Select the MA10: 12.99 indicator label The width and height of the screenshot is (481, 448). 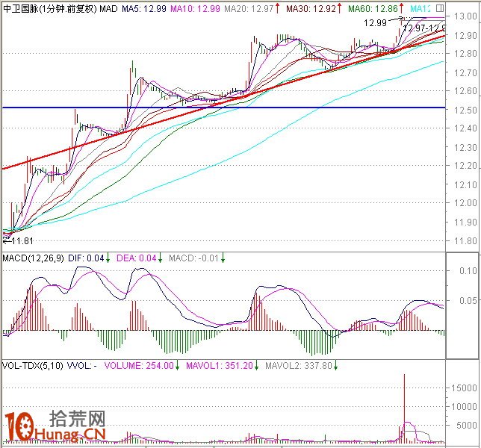tap(196, 9)
